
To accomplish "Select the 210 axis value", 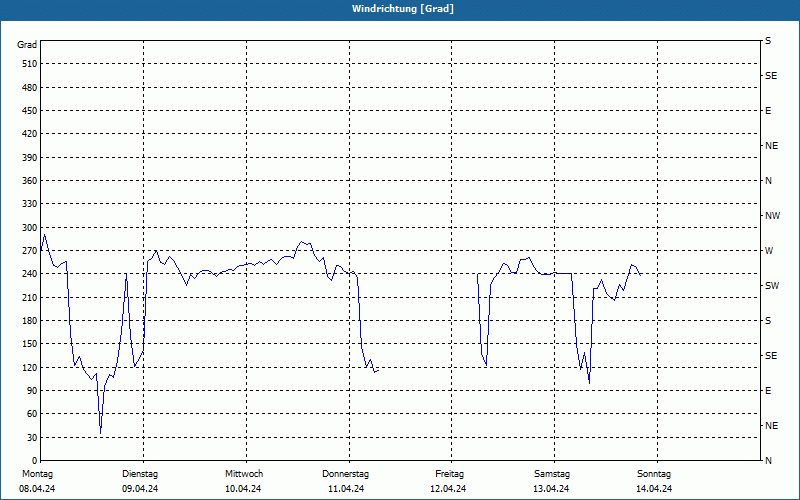I will (x=29, y=297).
